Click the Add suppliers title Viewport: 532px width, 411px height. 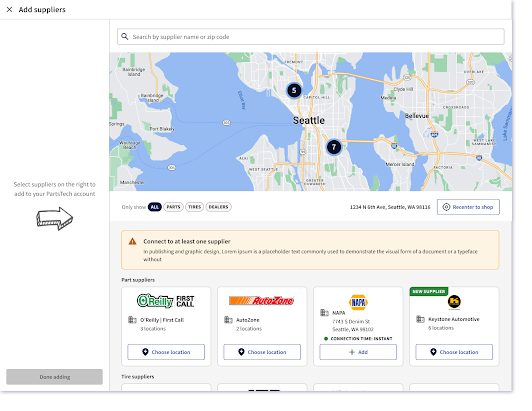click(x=42, y=10)
